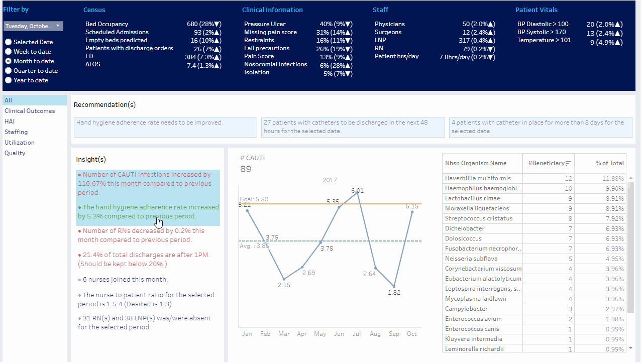The width and height of the screenshot is (642, 364).
Task: Select the Quarter to date radio button
Action: tap(8, 71)
